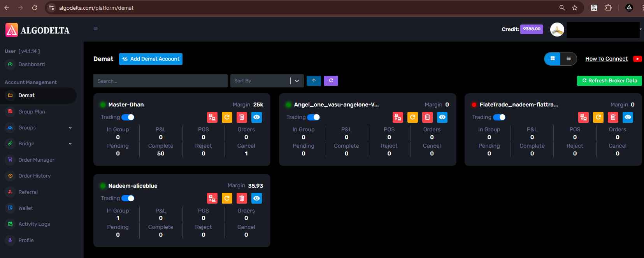Refresh the Nadeem-aliceblue account with orange icon
The image size is (644, 258).
pos(227,199)
